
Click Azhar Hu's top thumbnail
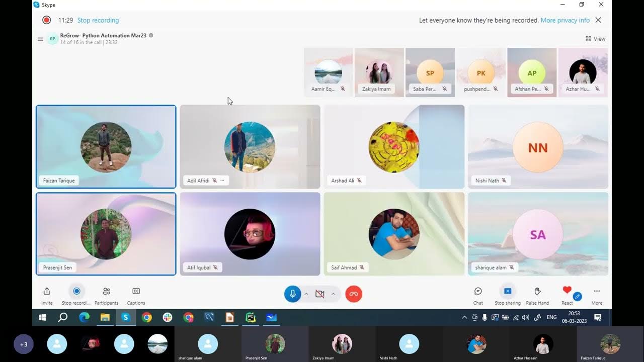coord(583,72)
